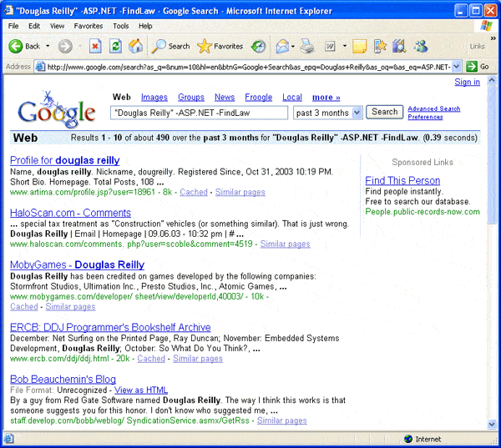This screenshot has height=448, width=501.
Task: Click the vertical scrollbar down arrow
Action: [492, 424]
